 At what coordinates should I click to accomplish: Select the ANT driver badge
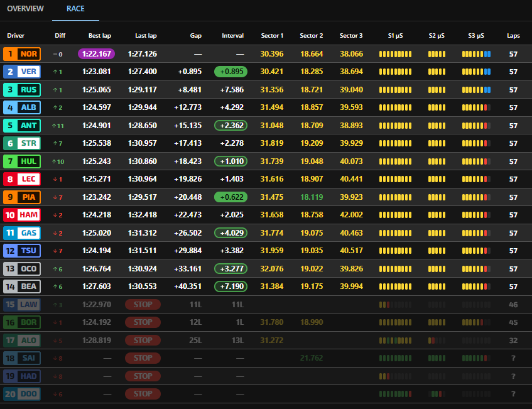22,126
